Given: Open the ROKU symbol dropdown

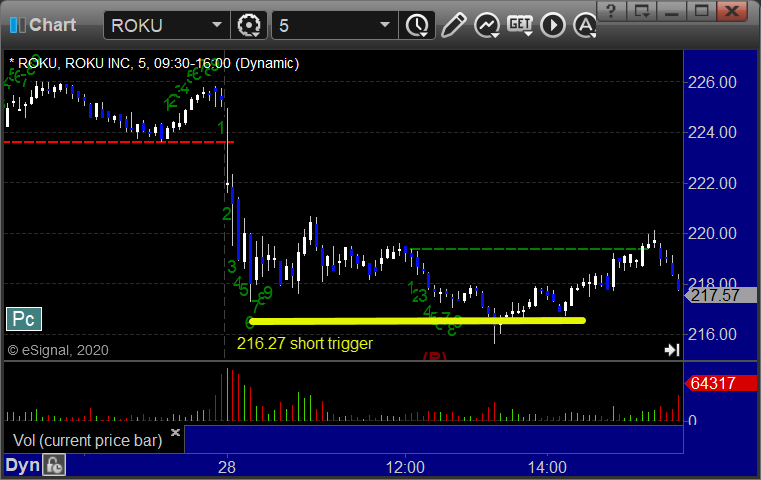Looking at the screenshot, I should tap(216, 25).
